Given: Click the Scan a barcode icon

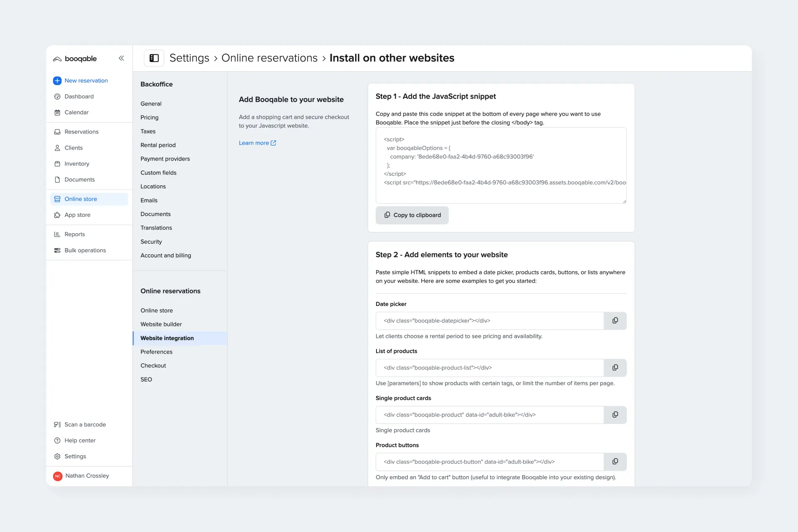Looking at the screenshot, I should point(57,424).
